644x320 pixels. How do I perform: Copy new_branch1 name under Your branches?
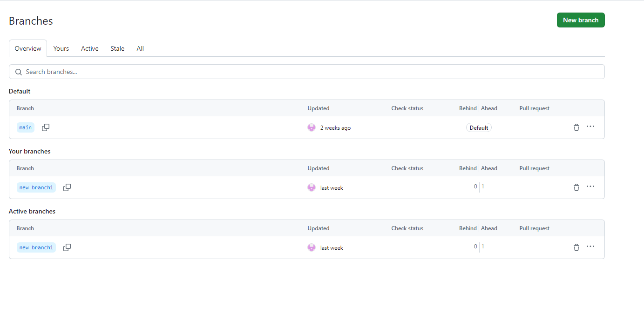67,187
